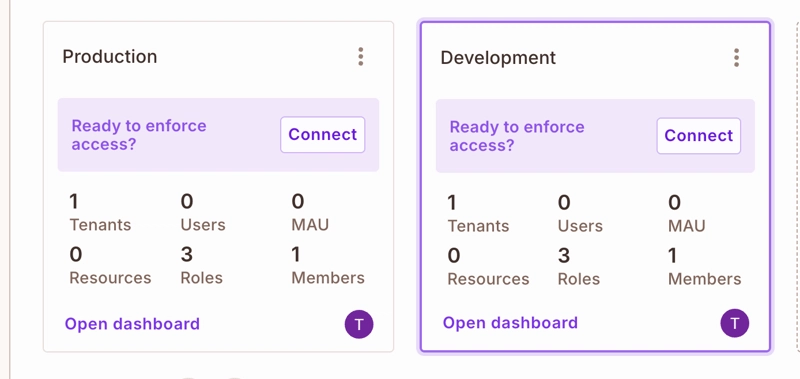
Task: Open dashboard for the Production environment
Action: [132, 324]
